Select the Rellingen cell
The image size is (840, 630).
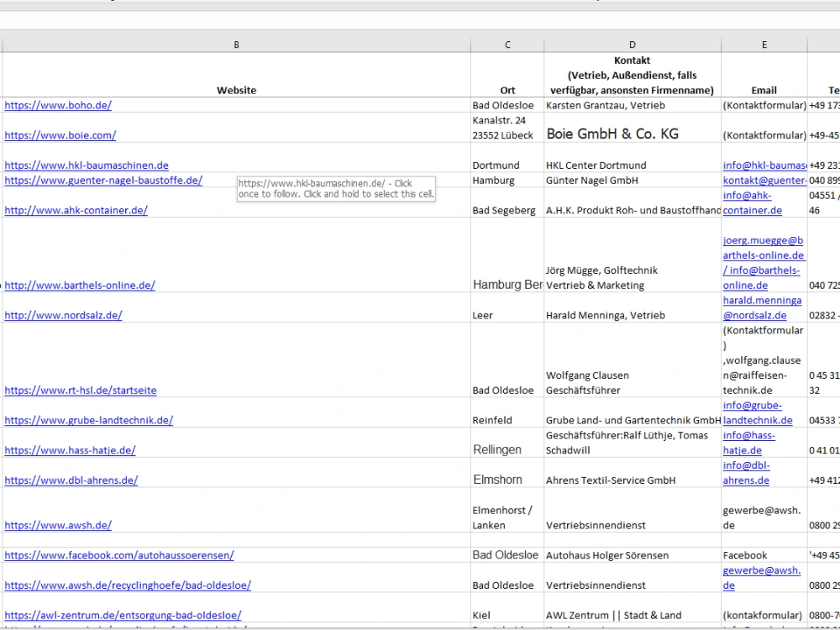tap(507, 443)
